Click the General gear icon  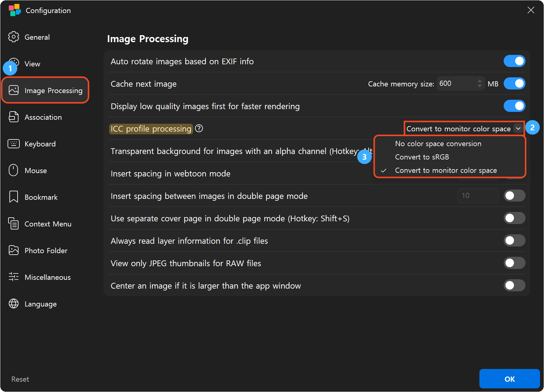pyautogui.click(x=13, y=37)
